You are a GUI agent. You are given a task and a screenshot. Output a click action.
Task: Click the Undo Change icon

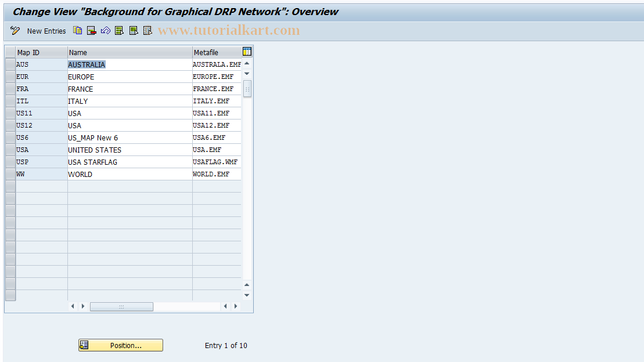[x=105, y=30]
